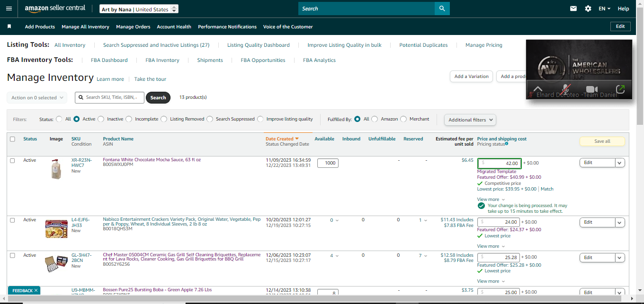The image size is (644, 304).
Task: Select Fulfilled By Merchant radio
Action: [403, 119]
